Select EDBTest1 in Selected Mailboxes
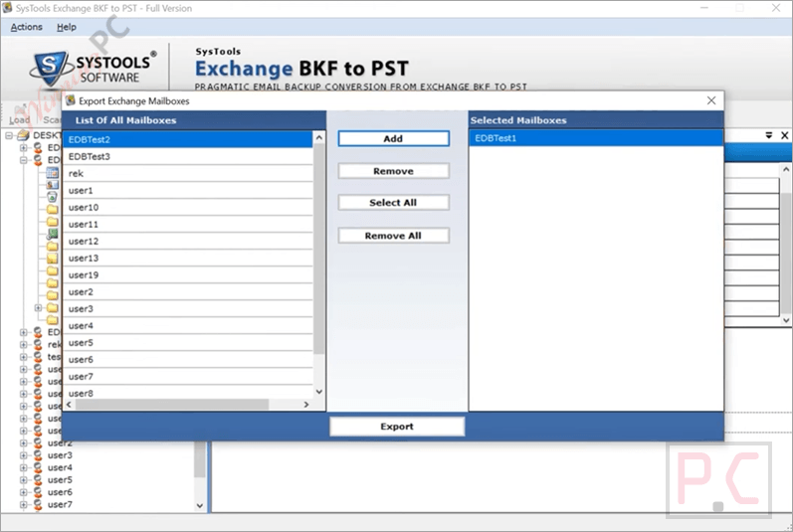The image size is (793, 532). pyautogui.click(x=596, y=138)
